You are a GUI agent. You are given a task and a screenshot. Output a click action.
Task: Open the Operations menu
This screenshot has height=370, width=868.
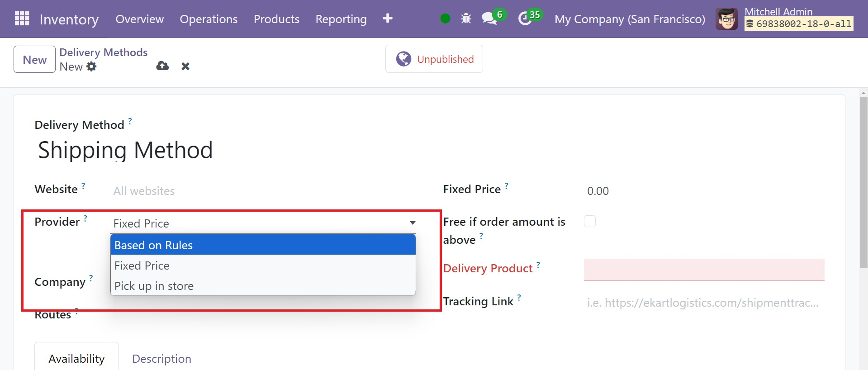click(x=209, y=19)
